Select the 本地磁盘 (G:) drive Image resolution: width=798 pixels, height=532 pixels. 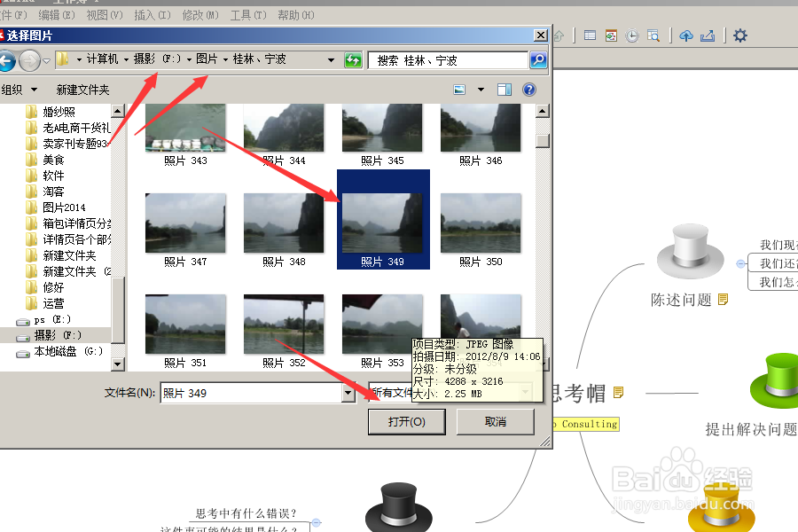pos(59,351)
